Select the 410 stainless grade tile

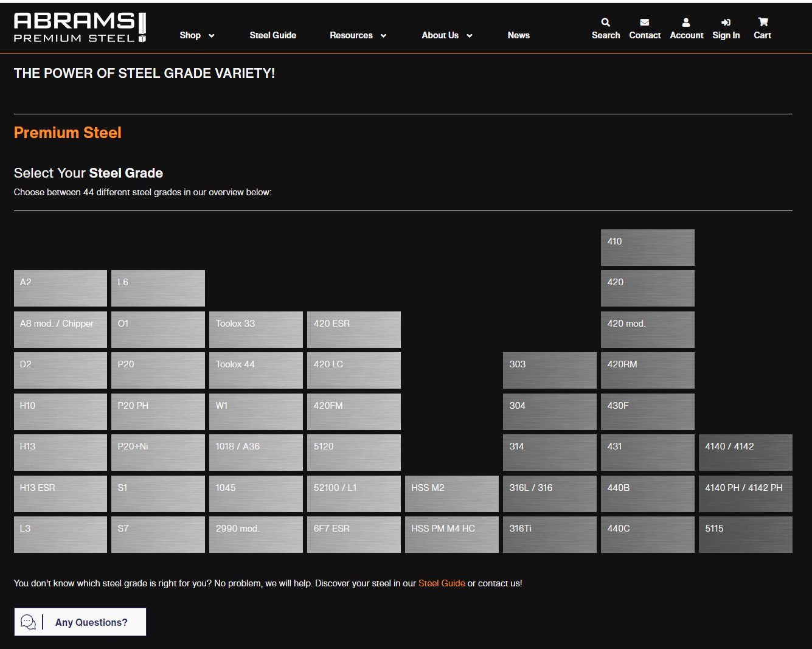[x=647, y=248]
